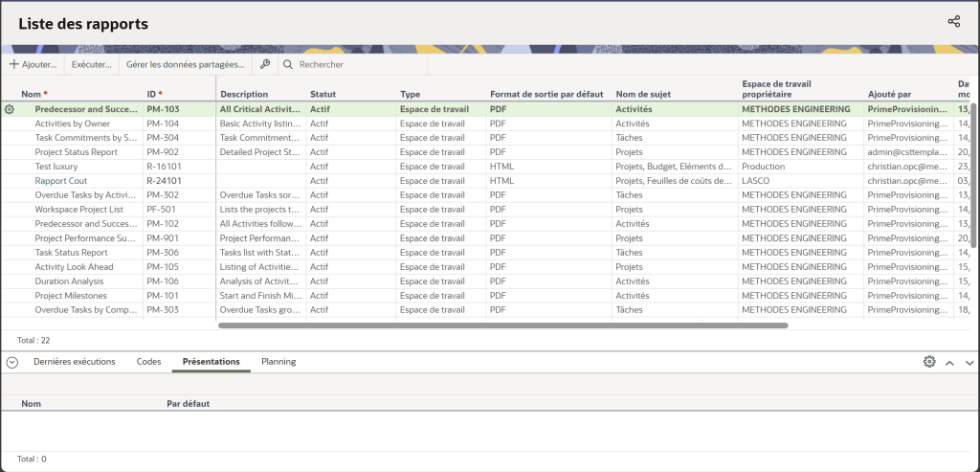Expand detail panel with the up chevron
The width and height of the screenshot is (980, 472).
[949, 363]
